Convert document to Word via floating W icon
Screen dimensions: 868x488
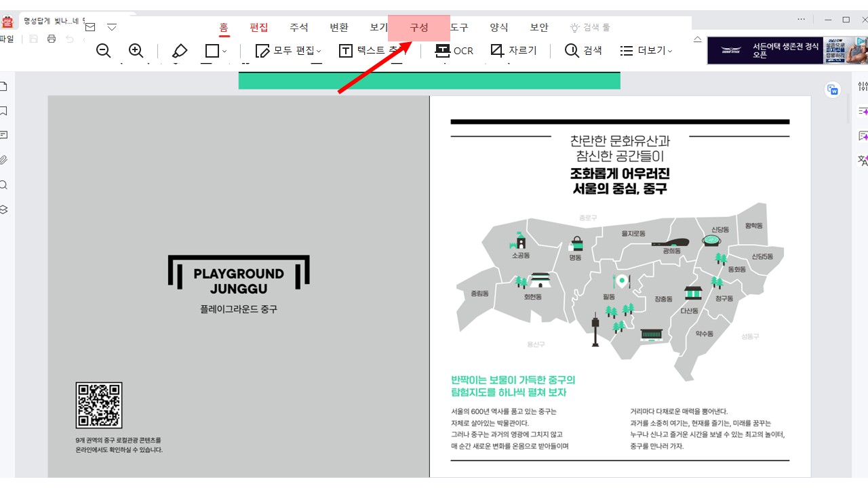tap(833, 89)
